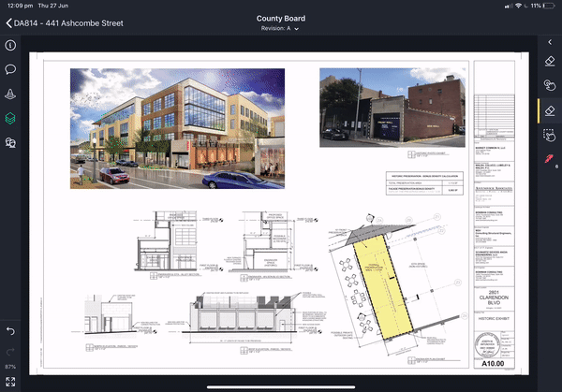The height and width of the screenshot is (392, 562).
Task: Select the highlighted eraser tool with yellow bar
Action: [550, 110]
